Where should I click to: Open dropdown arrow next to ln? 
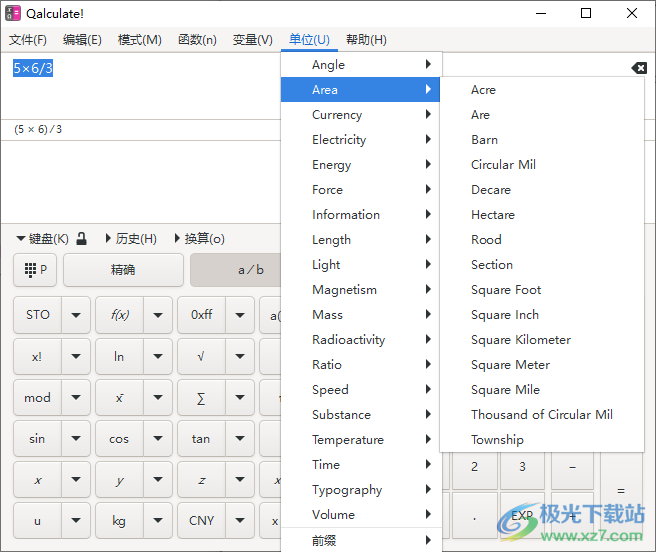[158, 356]
